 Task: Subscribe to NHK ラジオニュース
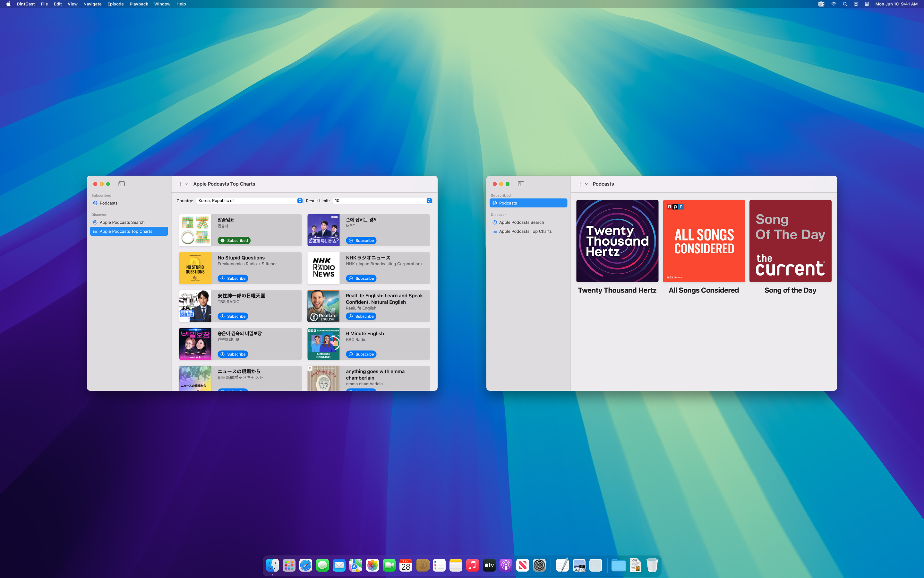coord(361,278)
